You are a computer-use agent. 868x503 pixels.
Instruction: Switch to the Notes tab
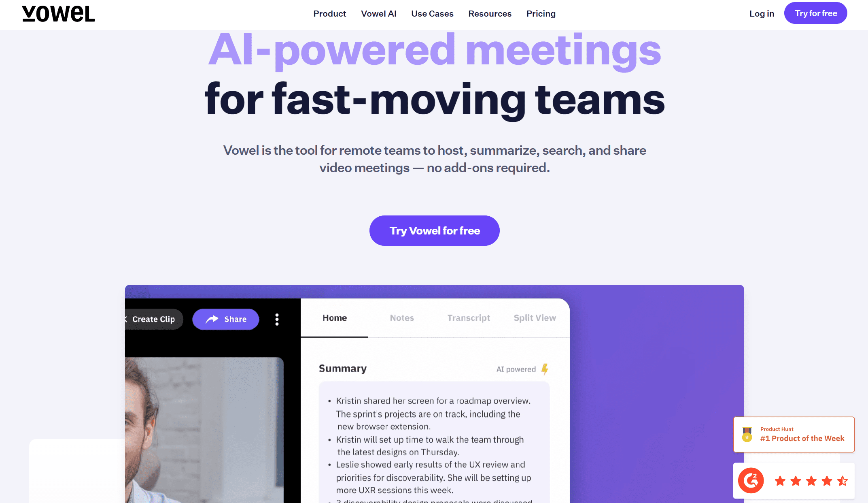click(402, 318)
